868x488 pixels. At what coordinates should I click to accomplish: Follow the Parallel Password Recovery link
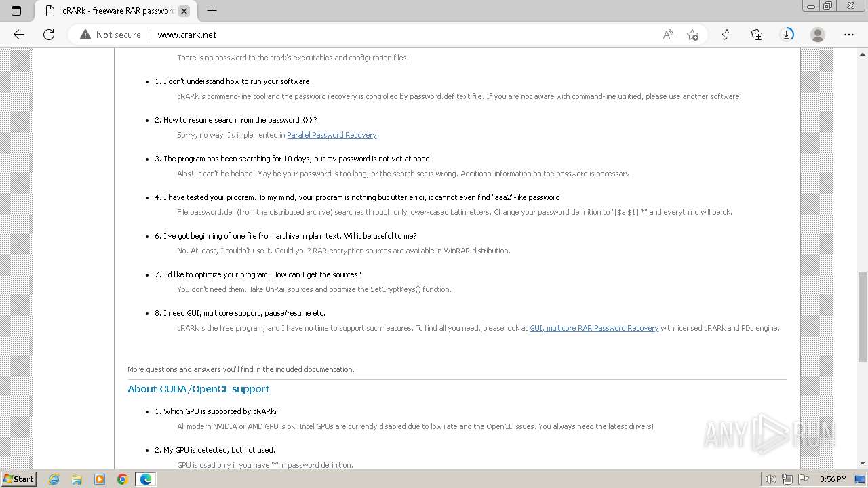pyautogui.click(x=332, y=135)
